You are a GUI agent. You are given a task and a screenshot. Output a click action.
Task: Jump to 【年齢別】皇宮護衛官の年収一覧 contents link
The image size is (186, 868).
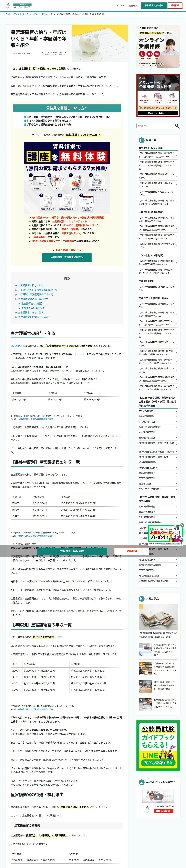coord(36,295)
